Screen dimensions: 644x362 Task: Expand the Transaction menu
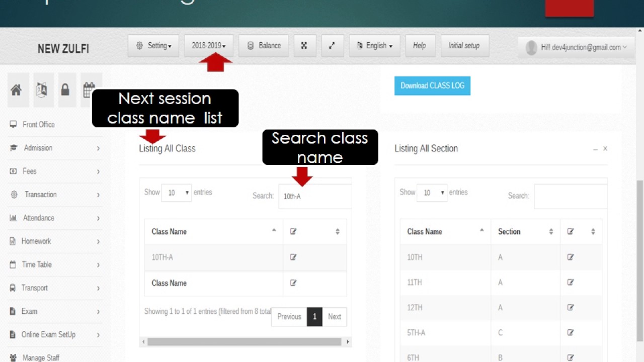click(x=55, y=195)
